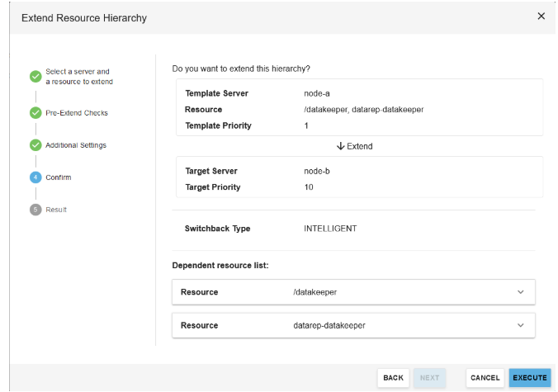Image resolution: width=558 pixels, height=392 pixels.
Task: Expand the /datakeeper resource chevron
Action: point(520,292)
